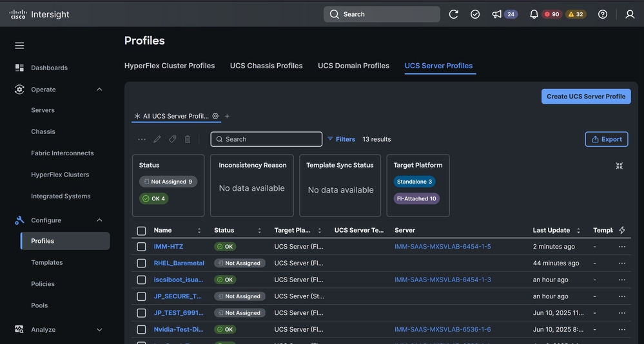This screenshot has height=344, width=644.
Task: Add a new view tab with plus icon
Action: (x=227, y=116)
